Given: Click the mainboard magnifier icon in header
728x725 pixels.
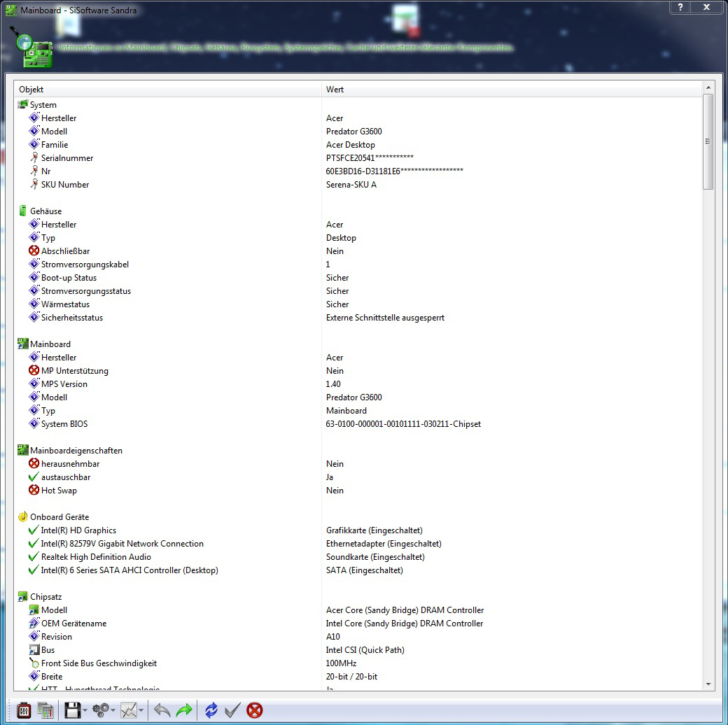Looking at the screenshot, I should 32,48.
